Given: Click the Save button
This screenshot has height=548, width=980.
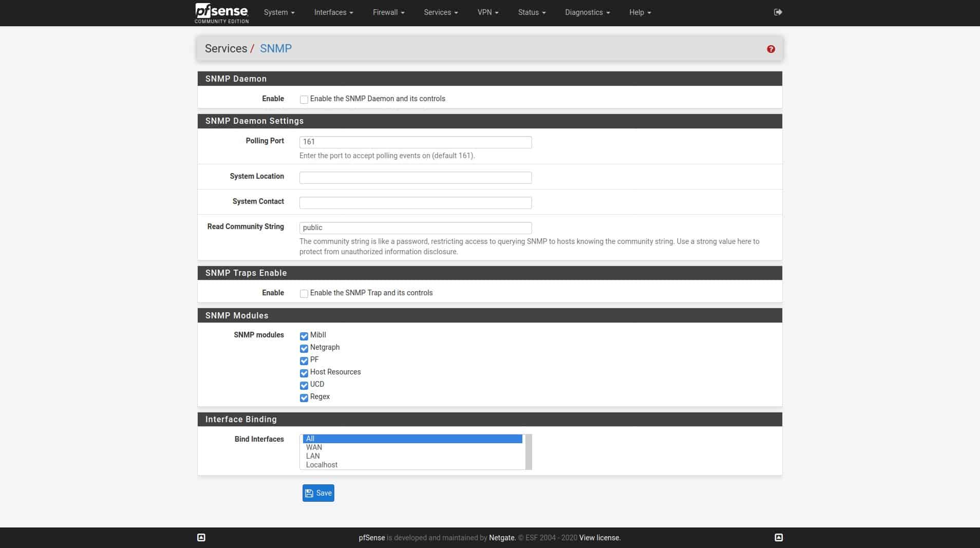Looking at the screenshot, I should (x=318, y=493).
